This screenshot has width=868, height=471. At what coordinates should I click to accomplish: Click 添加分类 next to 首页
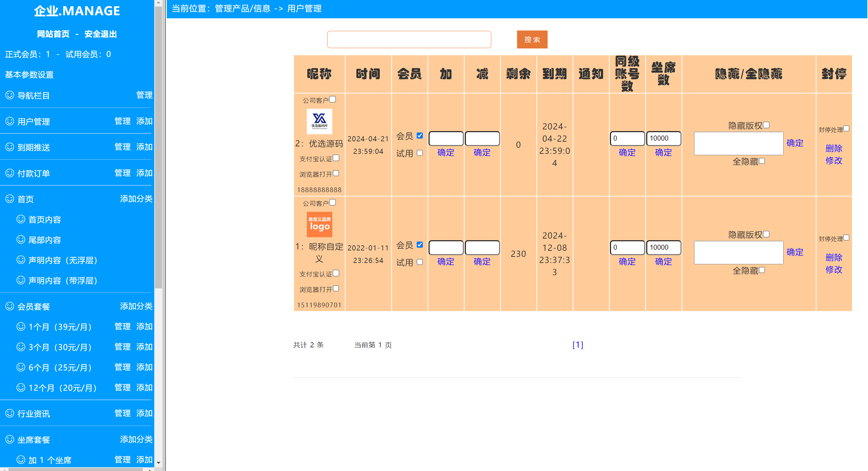pyautogui.click(x=136, y=199)
